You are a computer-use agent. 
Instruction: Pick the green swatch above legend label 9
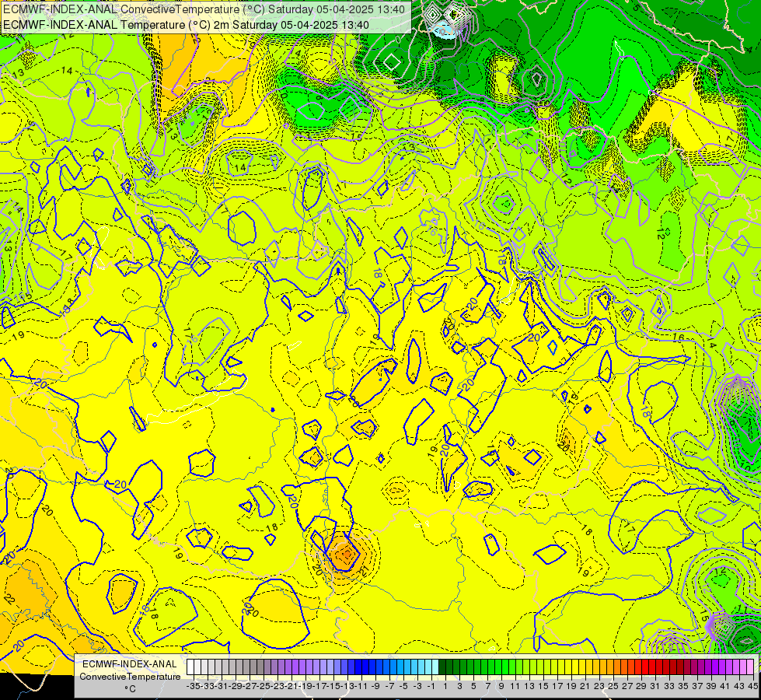(x=498, y=667)
